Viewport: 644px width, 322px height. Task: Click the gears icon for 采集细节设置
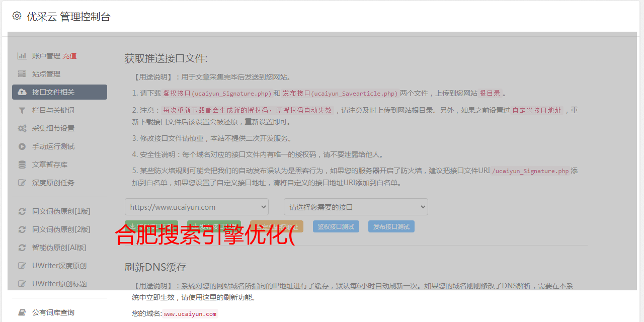[22, 128]
